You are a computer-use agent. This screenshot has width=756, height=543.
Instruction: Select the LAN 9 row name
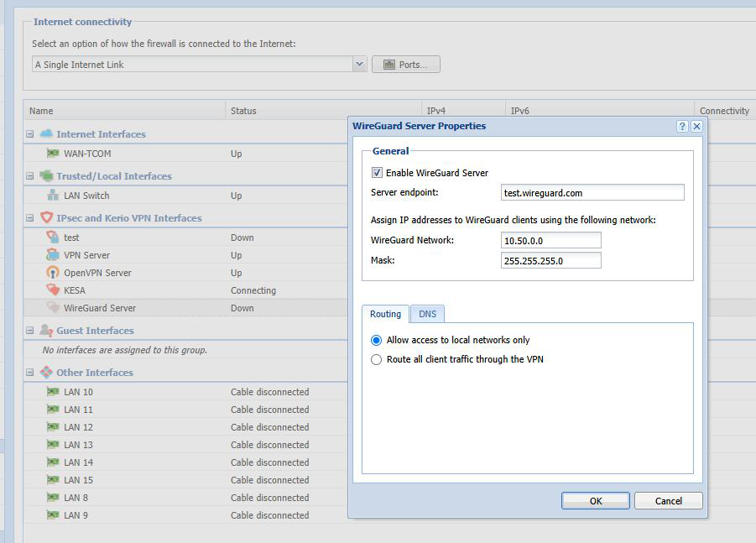point(76,515)
